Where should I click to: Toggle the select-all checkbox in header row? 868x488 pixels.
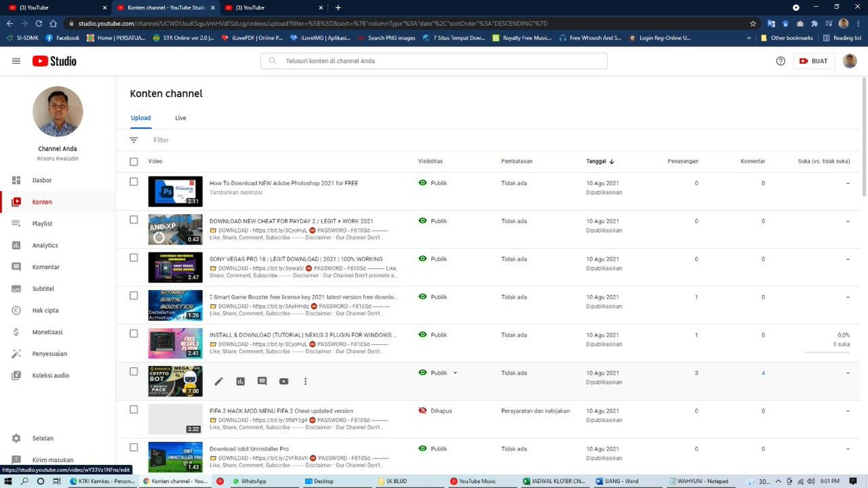(x=134, y=161)
